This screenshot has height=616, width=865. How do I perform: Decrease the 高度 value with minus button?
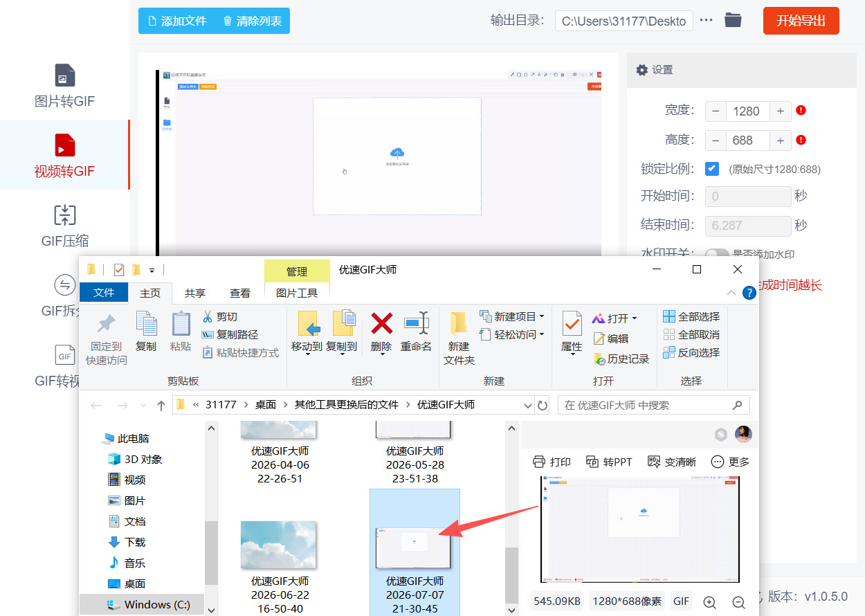pyautogui.click(x=716, y=141)
